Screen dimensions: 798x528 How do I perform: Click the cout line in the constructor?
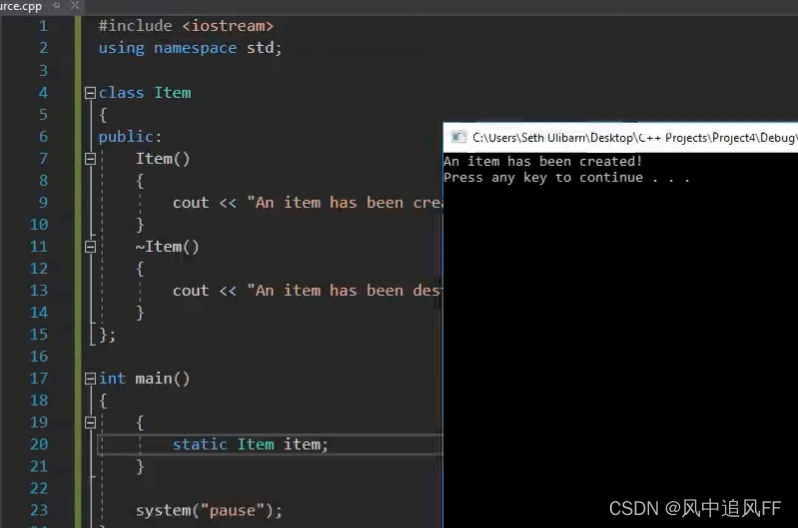[x=307, y=203]
